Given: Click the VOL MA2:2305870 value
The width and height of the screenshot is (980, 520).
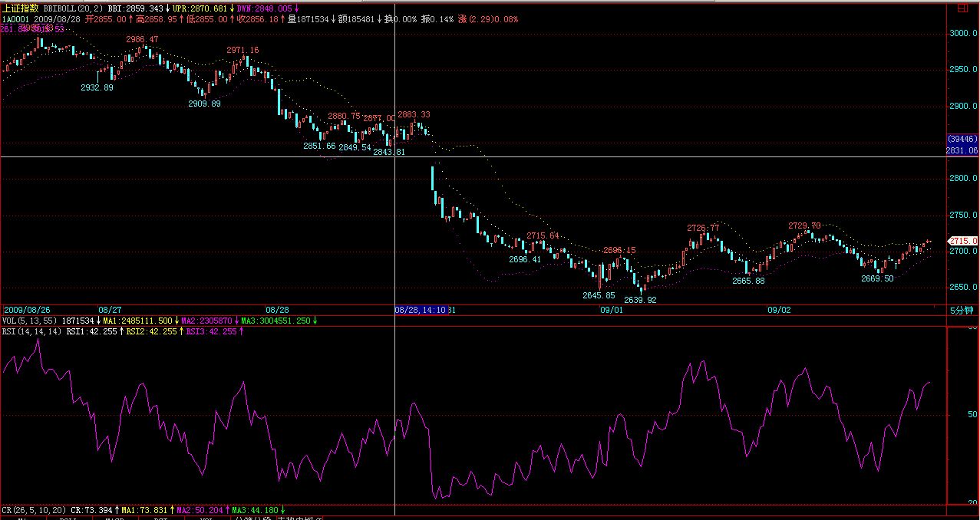Looking at the screenshot, I should coord(207,321).
